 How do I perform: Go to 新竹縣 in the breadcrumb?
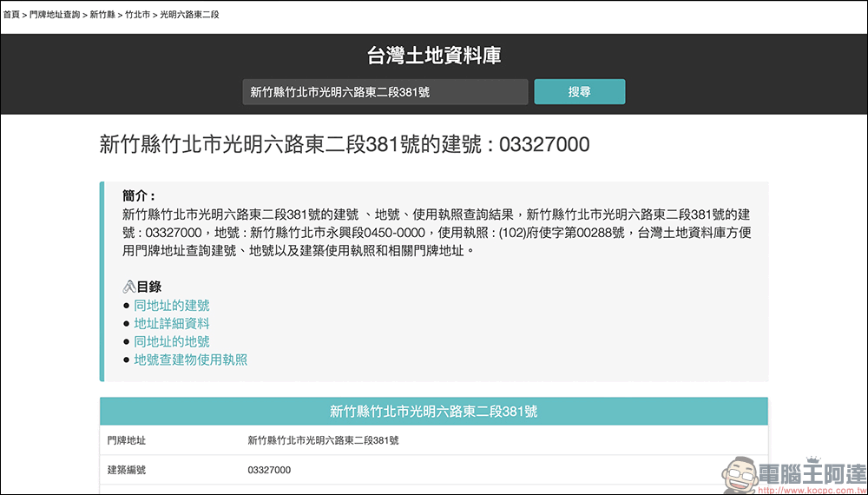point(102,15)
